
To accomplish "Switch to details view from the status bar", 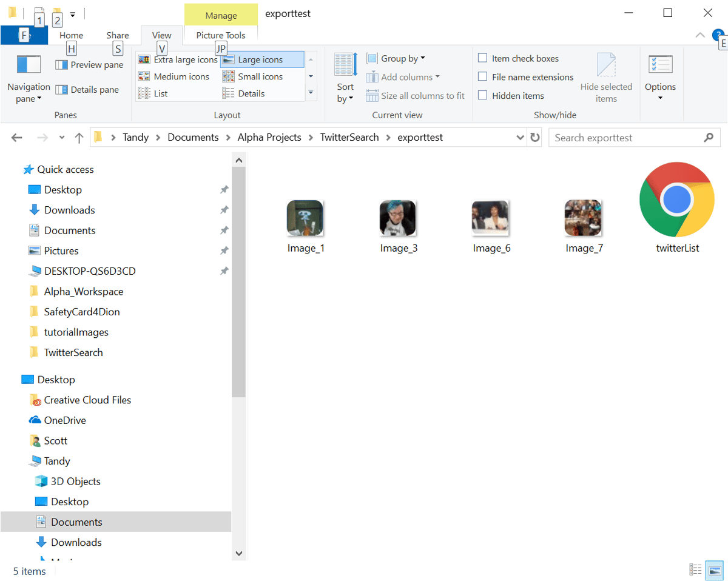I will coord(695,569).
